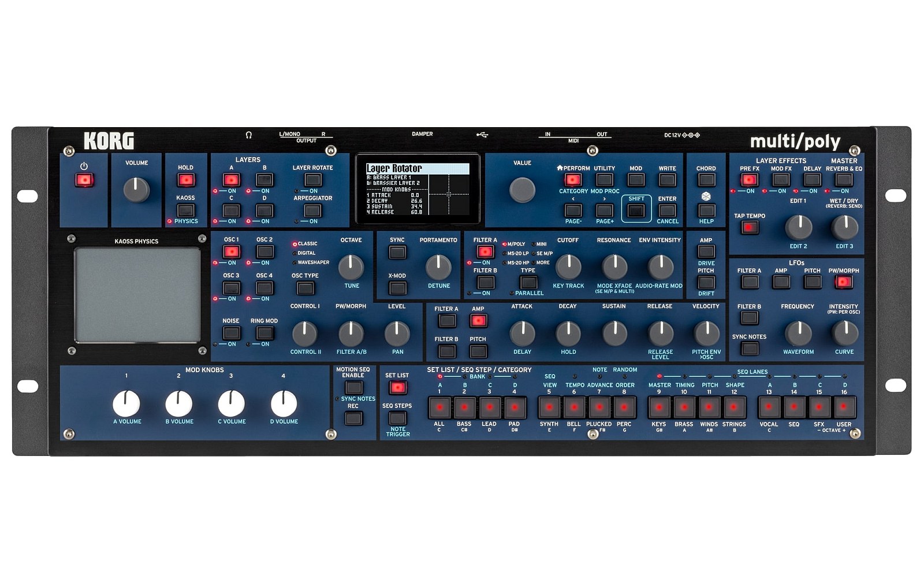Click the ATTACK / DELAY knob
The image size is (924, 582).
pos(523,333)
